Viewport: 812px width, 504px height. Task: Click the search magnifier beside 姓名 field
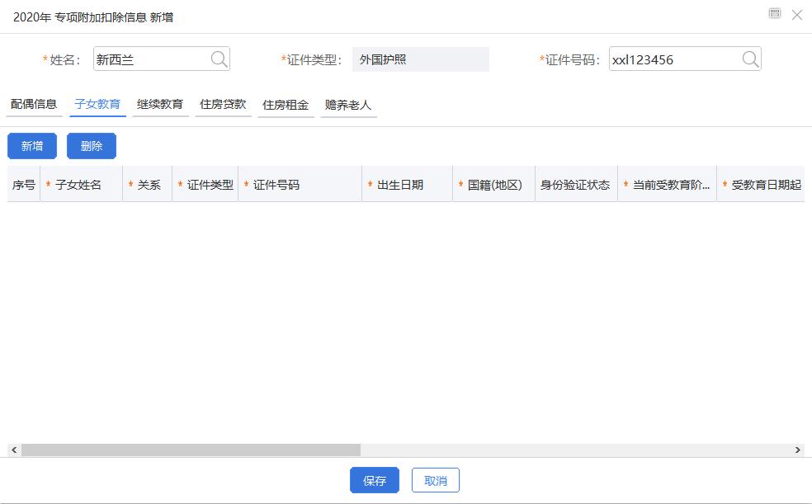point(219,59)
